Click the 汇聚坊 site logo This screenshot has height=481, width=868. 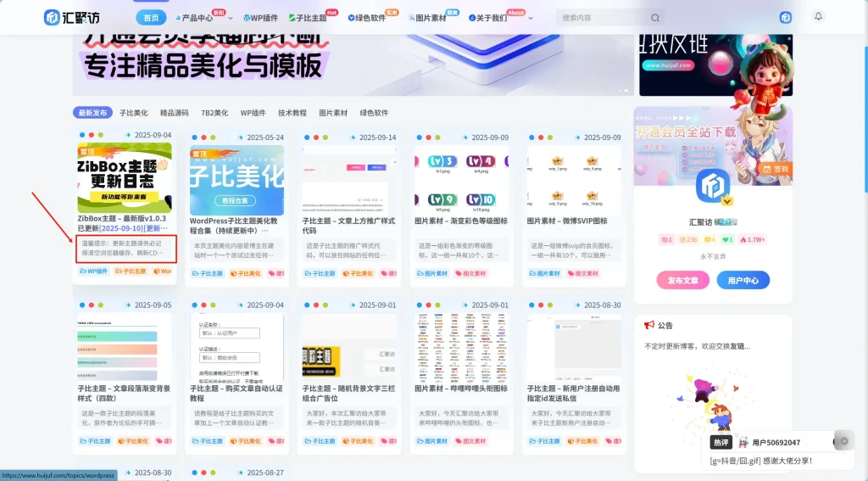[72, 18]
